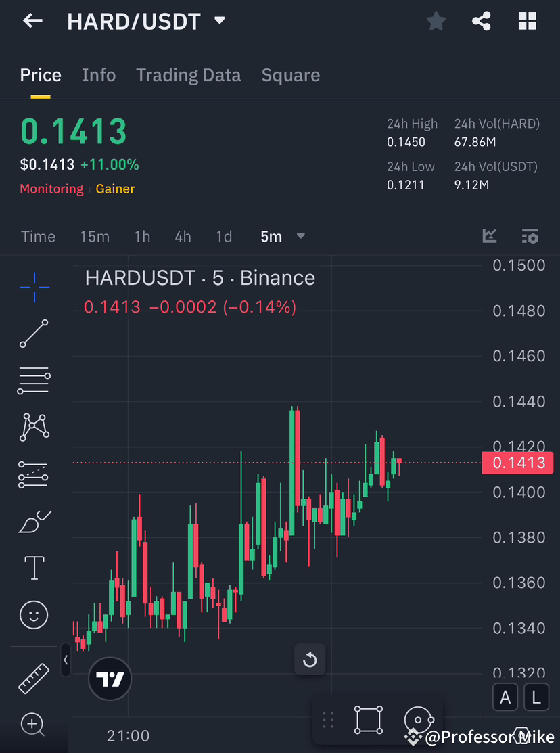Viewport: 560px width, 753px height.
Task: Open the chart style line icon near indicators
Action: point(490,236)
